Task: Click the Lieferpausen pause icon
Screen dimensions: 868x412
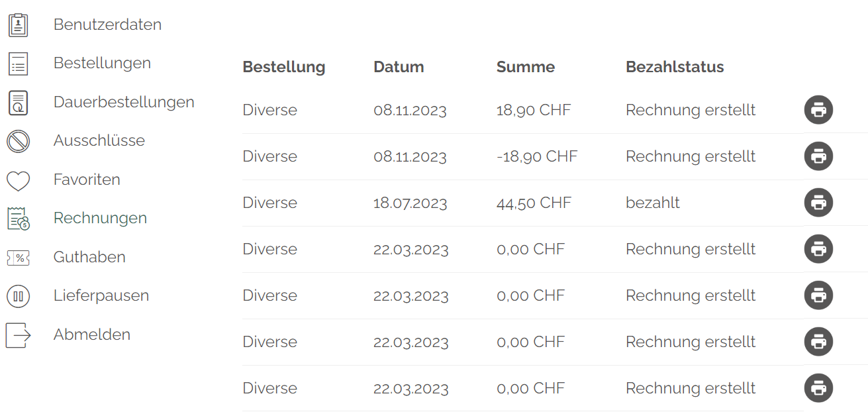Action: pos(19,296)
